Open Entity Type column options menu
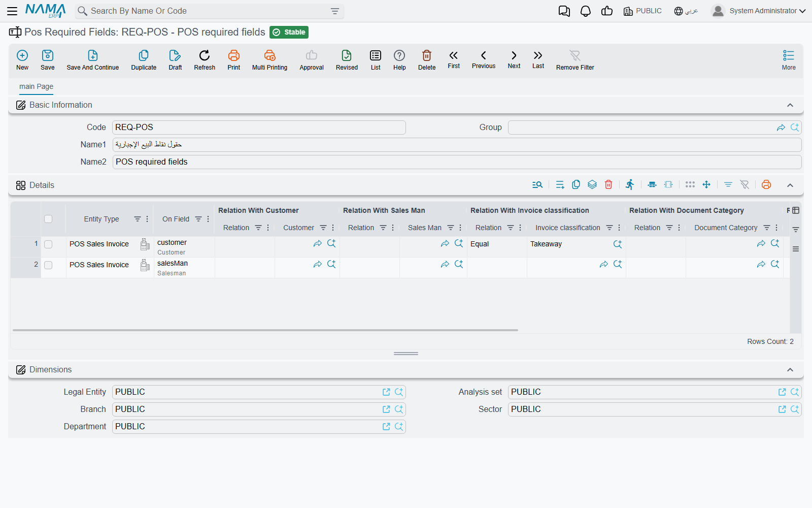812x508 pixels. coord(147,219)
